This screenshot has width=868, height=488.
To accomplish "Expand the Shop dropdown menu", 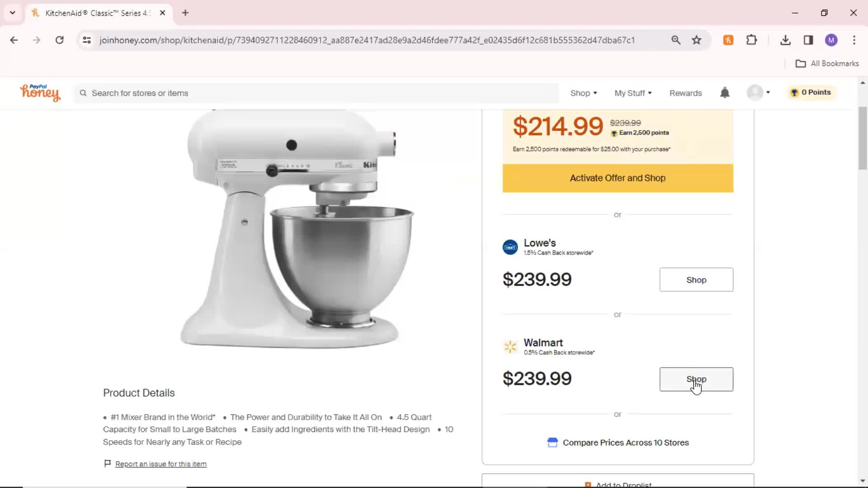I will [583, 93].
